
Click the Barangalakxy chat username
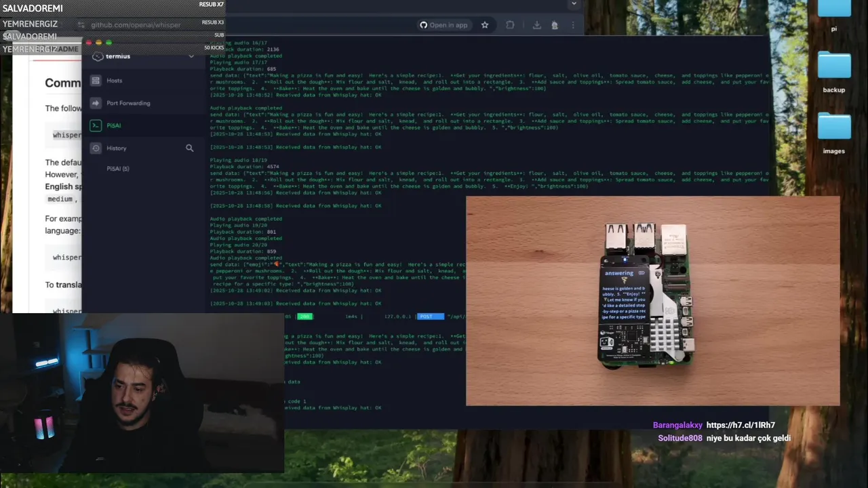(677, 425)
